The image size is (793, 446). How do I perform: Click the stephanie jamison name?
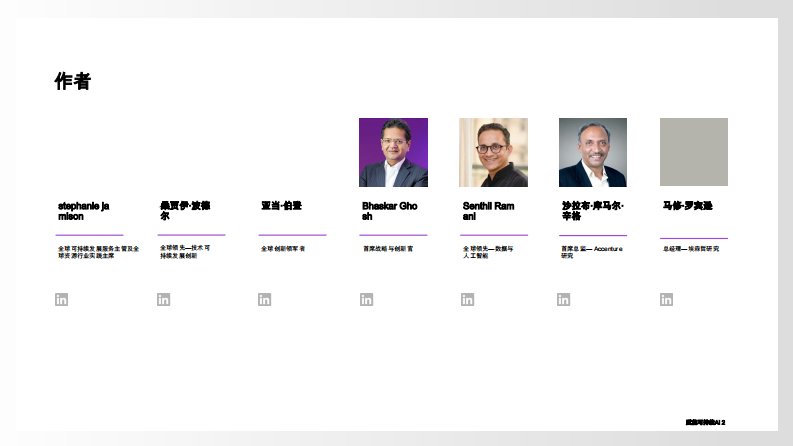click(84, 210)
